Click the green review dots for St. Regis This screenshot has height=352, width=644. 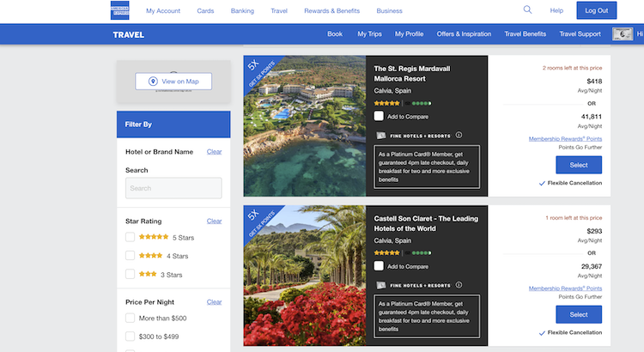click(x=422, y=103)
